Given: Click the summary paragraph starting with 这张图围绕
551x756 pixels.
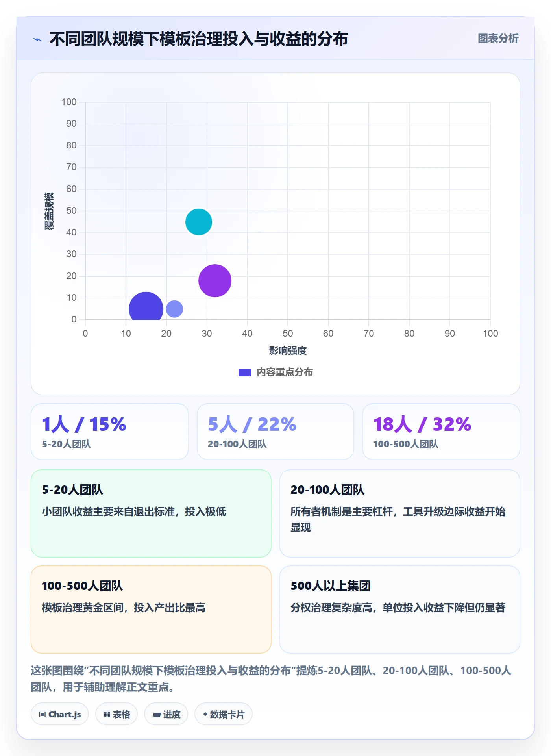Looking at the screenshot, I should 271,679.
